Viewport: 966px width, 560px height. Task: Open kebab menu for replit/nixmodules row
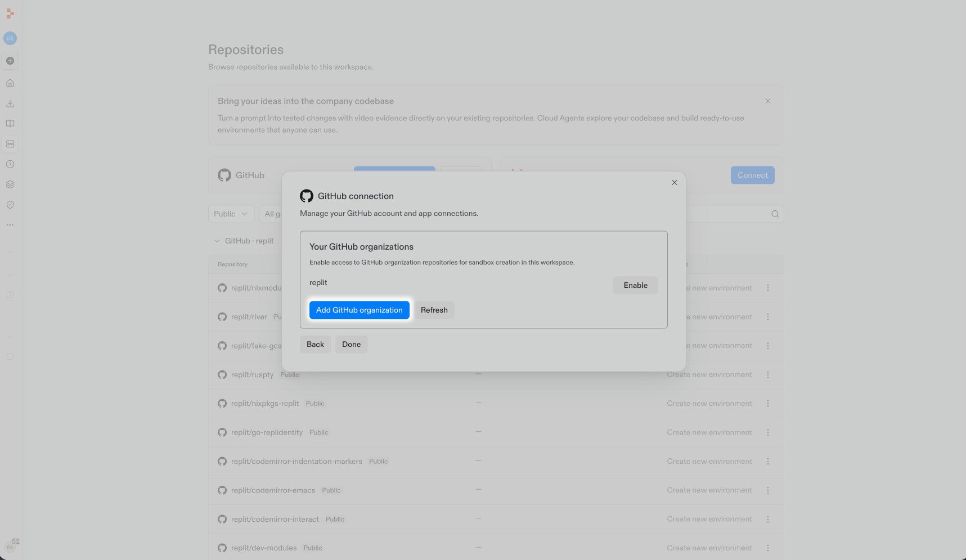767,288
